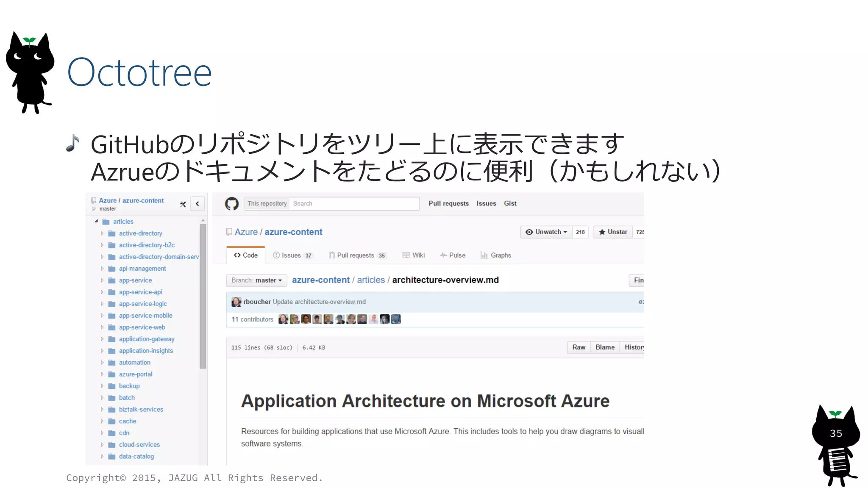
Task: Select azure-portal in the tree
Action: point(136,374)
